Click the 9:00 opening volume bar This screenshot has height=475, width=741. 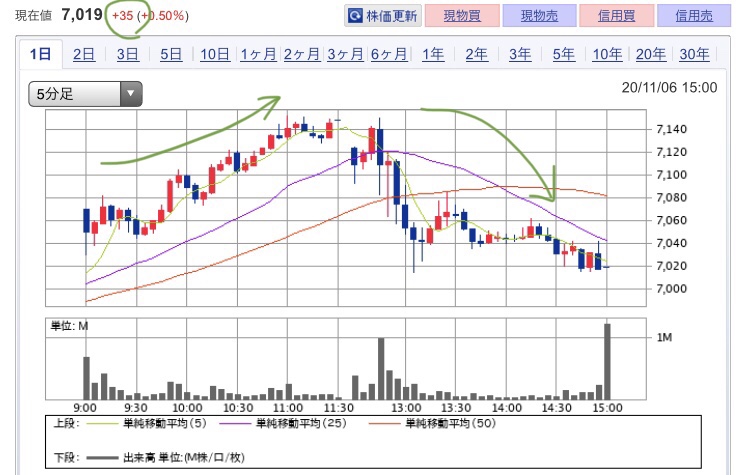coord(86,378)
